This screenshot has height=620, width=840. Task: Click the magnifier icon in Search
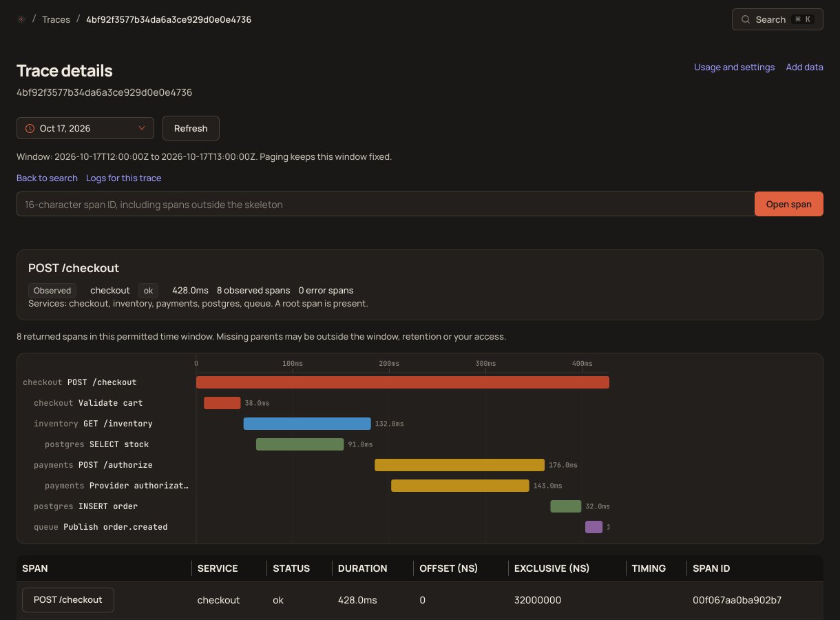point(746,19)
